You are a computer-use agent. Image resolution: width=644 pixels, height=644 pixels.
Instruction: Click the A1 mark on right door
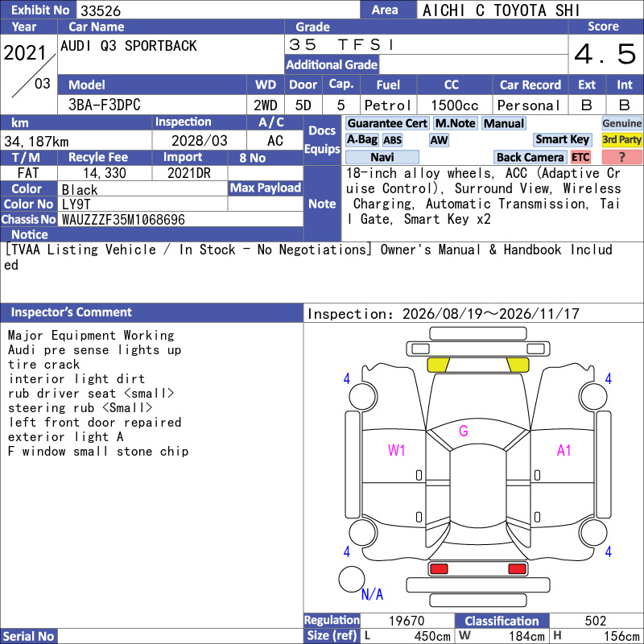coord(563,451)
